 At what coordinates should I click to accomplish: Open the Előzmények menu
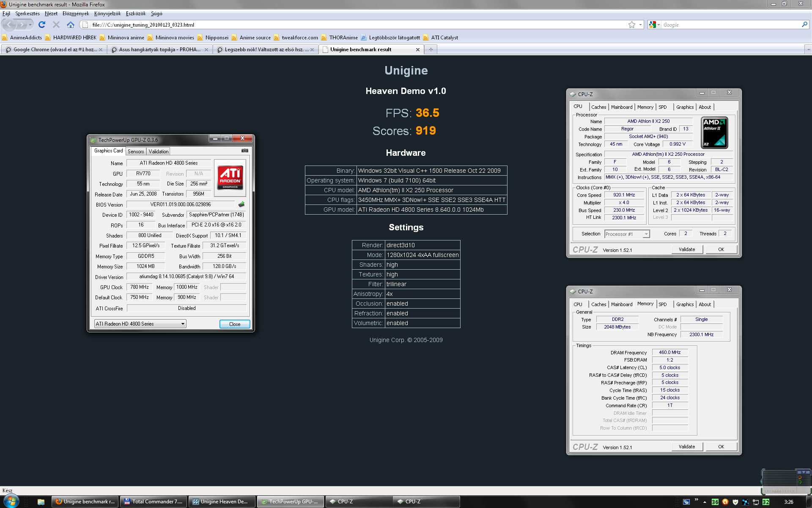point(76,14)
